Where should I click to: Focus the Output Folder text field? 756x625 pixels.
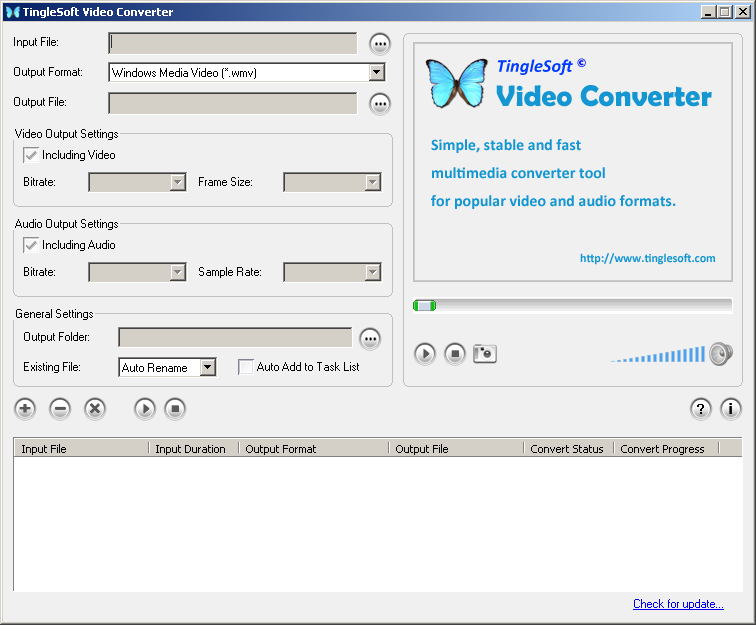click(x=235, y=338)
